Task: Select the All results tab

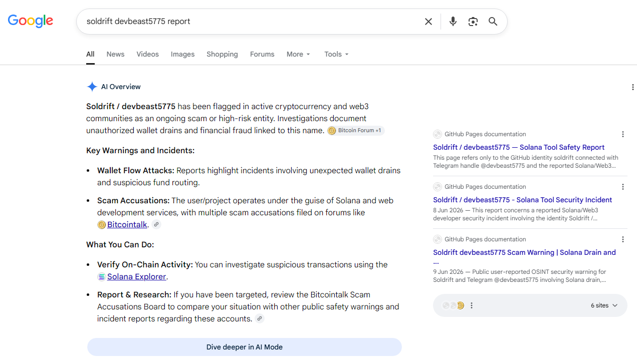Action: tap(90, 54)
